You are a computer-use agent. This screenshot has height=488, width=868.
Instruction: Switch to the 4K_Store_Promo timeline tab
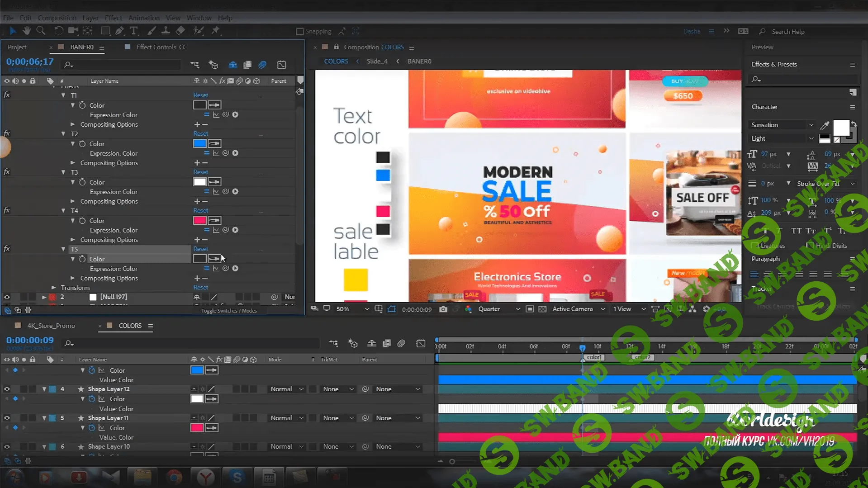click(x=51, y=326)
